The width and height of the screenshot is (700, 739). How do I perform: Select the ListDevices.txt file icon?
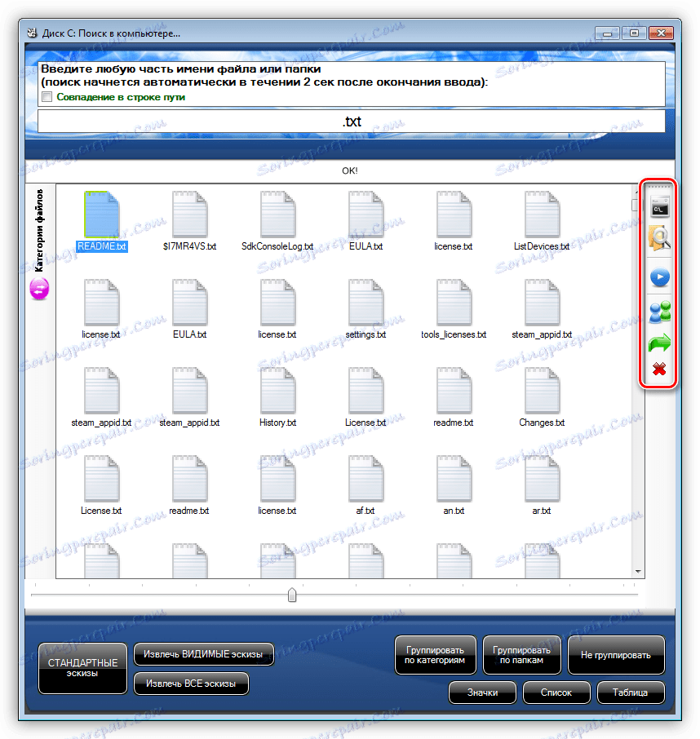click(542, 215)
